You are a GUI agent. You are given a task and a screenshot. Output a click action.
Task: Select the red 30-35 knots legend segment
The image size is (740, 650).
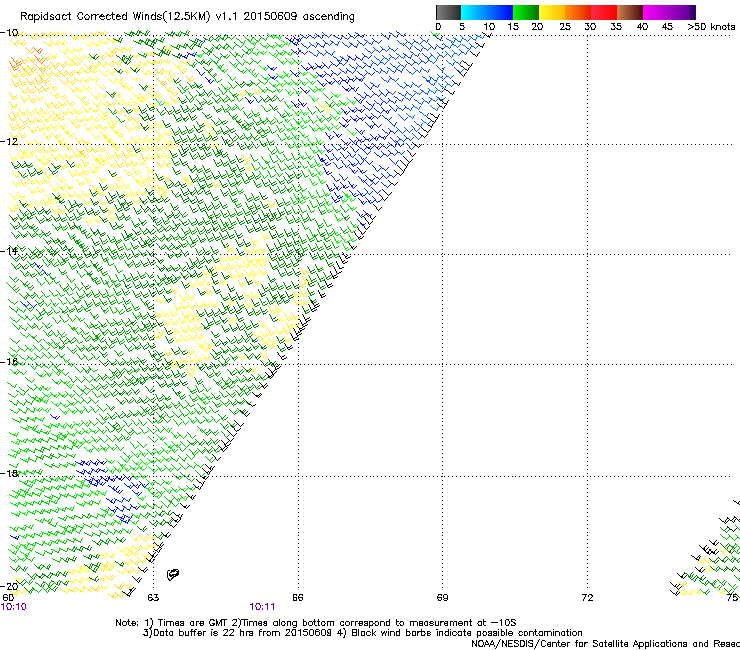[x=604, y=12]
